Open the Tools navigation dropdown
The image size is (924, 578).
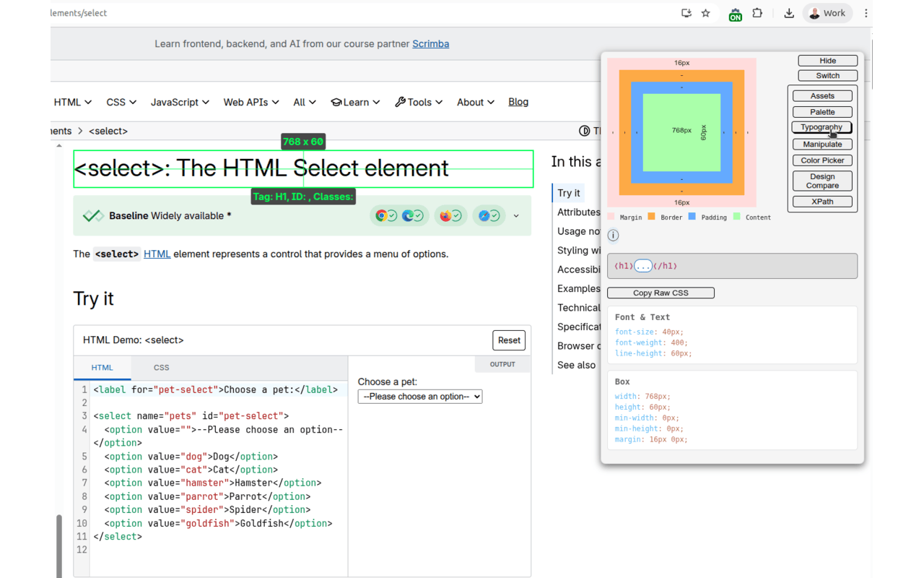pyautogui.click(x=419, y=102)
